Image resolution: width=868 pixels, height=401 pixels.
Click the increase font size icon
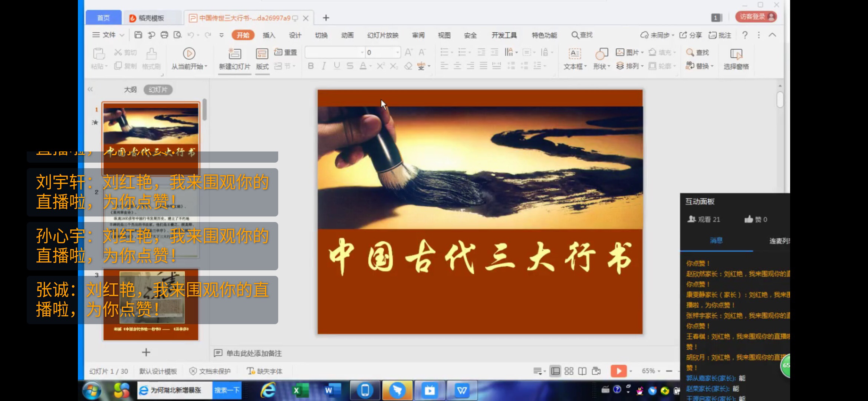[x=408, y=52]
